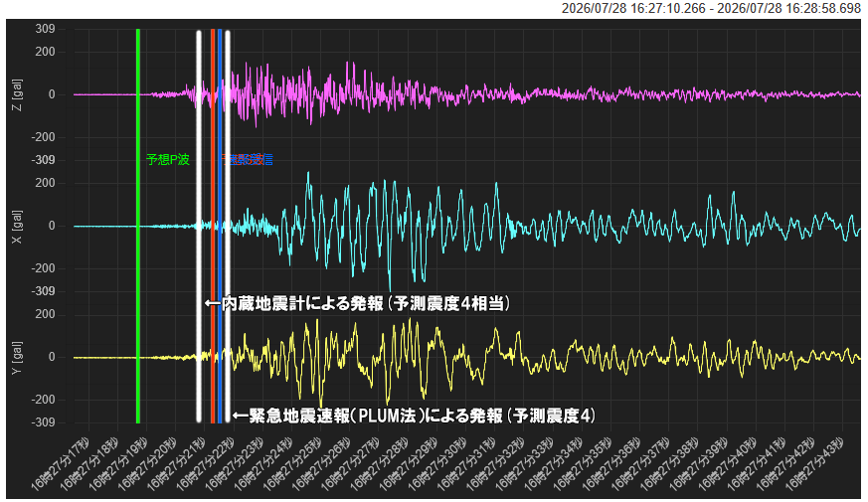
Task: Click the 0 tick on the Z axis
Action: [x=52, y=94]
